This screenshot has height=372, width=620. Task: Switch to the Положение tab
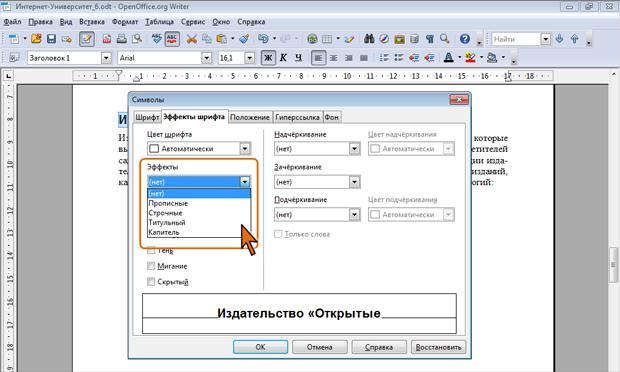pos(250,117)
